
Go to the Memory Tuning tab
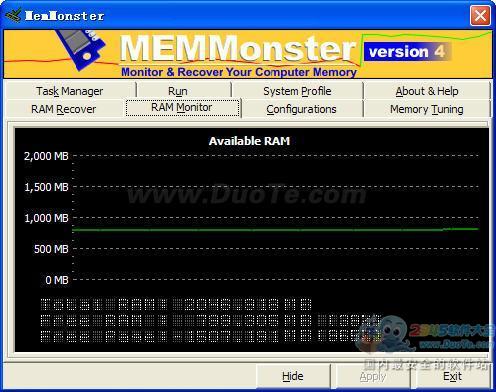pyautogui.click(x=427, y=109)
